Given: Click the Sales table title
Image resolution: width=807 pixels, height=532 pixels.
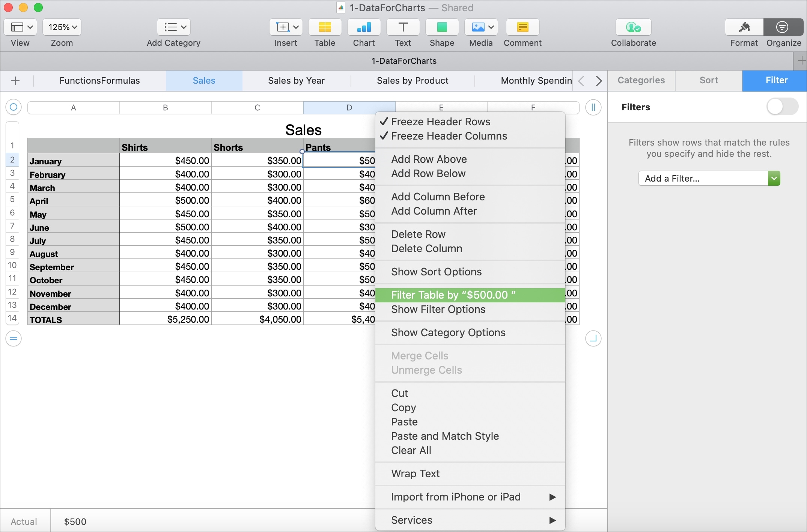Looking at the screenshot, I should (303, 130).
